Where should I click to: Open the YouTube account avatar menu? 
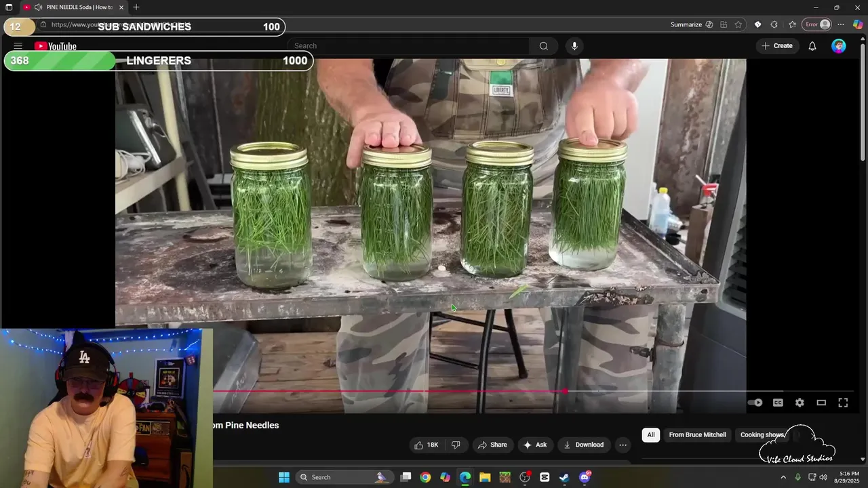click(839, 46)
